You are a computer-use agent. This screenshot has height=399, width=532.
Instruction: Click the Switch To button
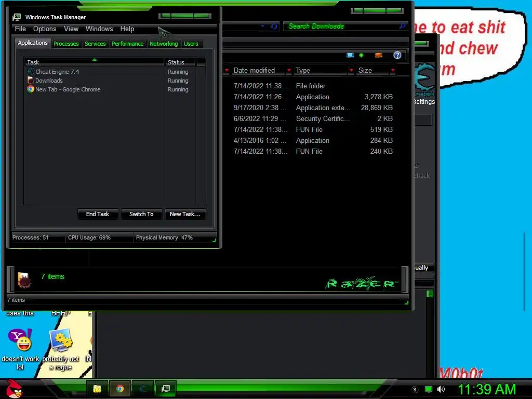(141, 214)
